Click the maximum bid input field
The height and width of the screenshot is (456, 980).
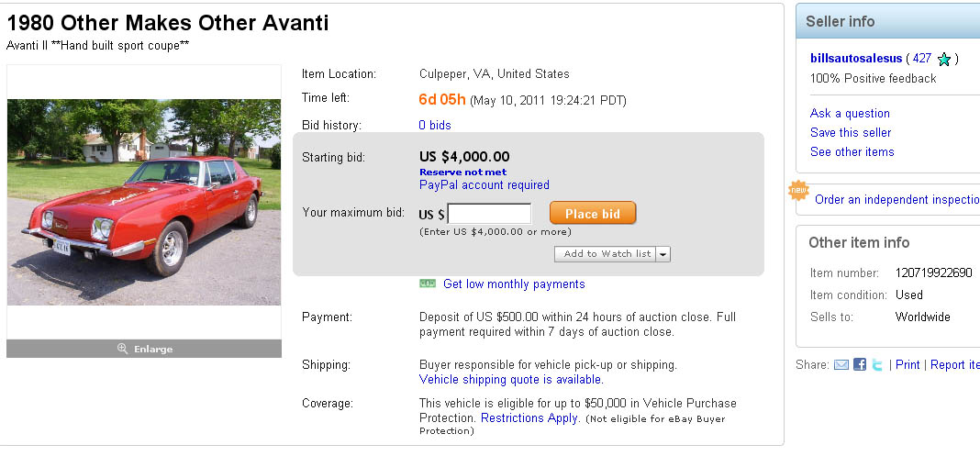coord(489,215)
